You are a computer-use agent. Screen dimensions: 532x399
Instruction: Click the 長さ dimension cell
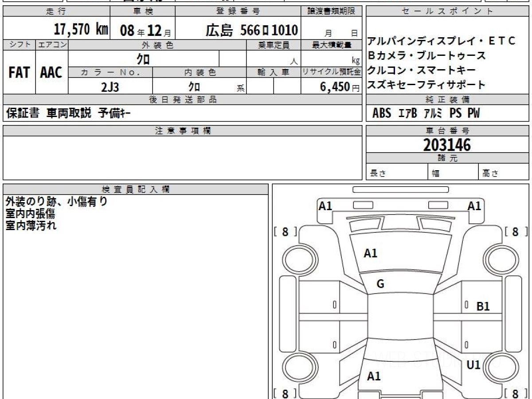(x=397, y=172)
